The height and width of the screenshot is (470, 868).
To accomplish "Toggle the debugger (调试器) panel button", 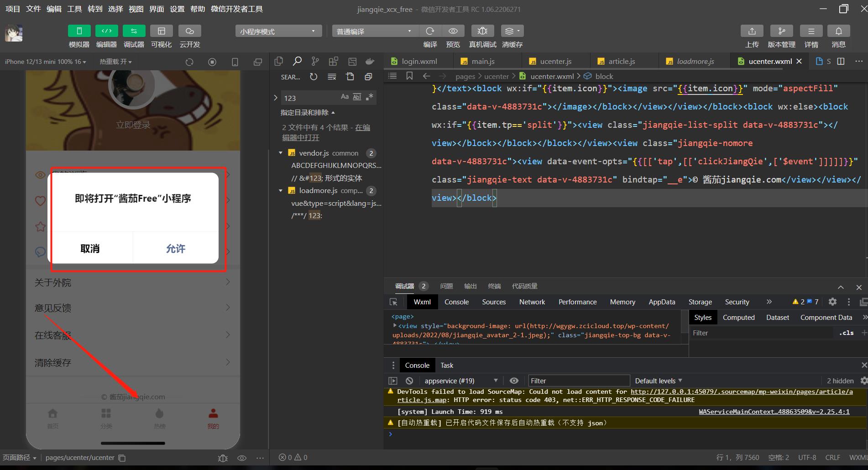I will tap(134, 31).
